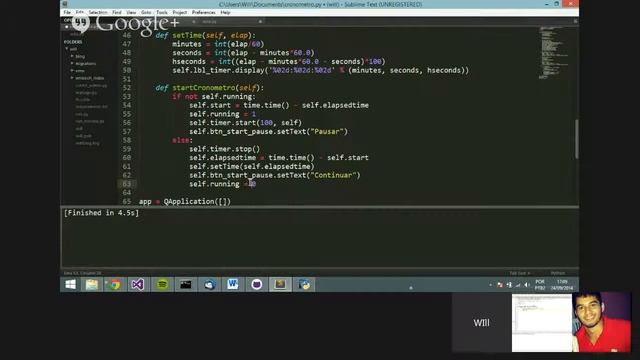Click line number 52 in the gutter

(x=127, y=88)
